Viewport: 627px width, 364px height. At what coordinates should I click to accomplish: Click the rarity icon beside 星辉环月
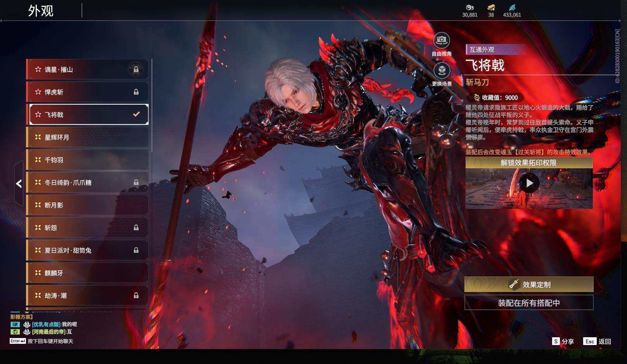(38, 137)
